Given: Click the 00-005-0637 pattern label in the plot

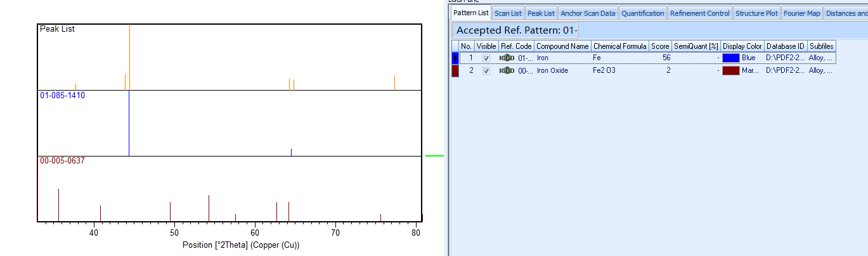Looking at the screenshot, I should click(x=62, y=161).
